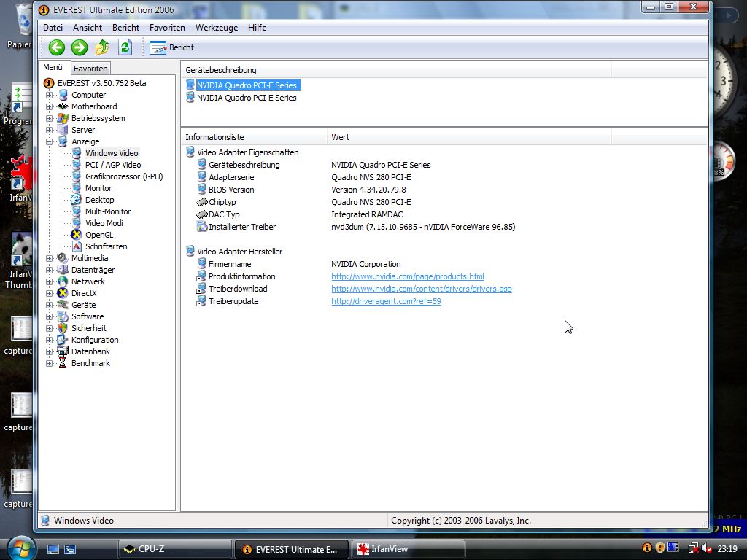The height and width of the screenshot is (560, 747).
Task: Click the green Forward arrow button
Action: tap(80, 47)
